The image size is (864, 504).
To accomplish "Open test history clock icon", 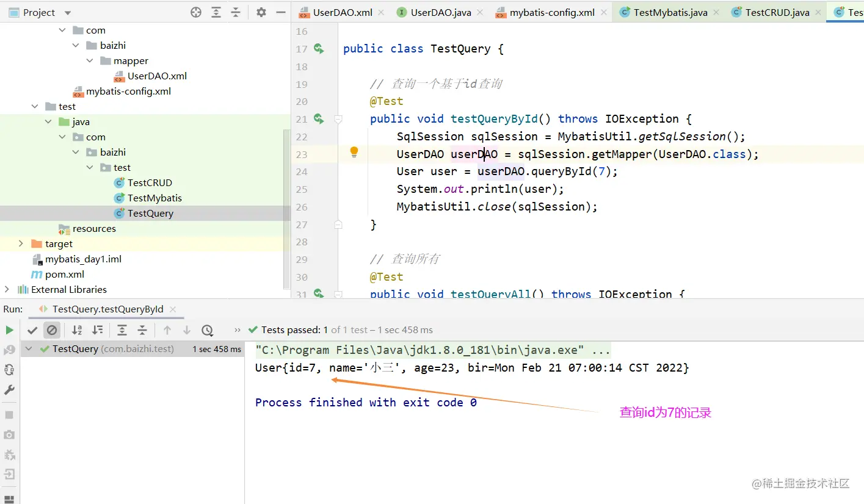I will pyautogui.click(x=208, y=330).
